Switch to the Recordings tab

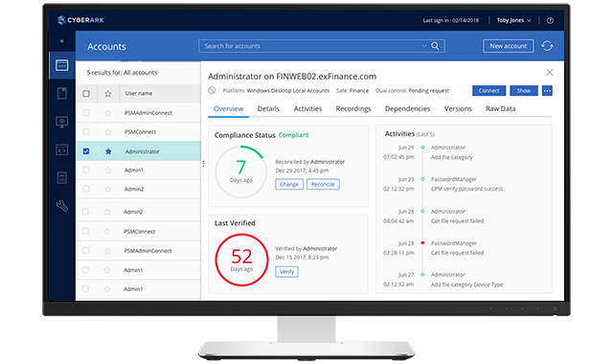pyautogui.click(x=353, y=108)
